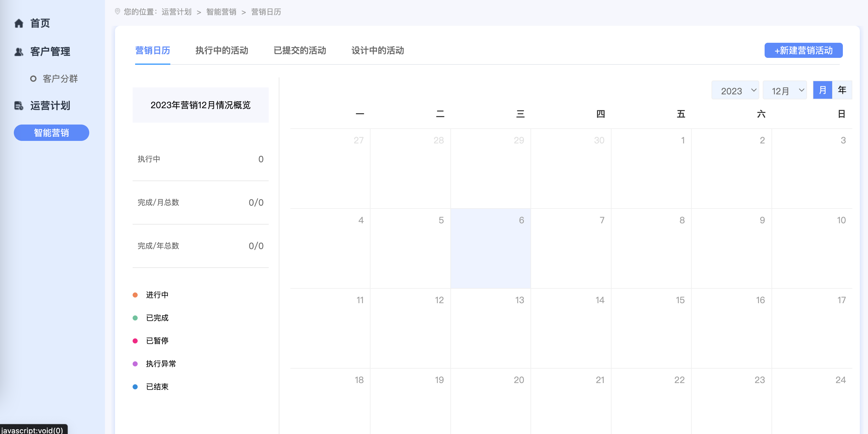The height and width of the screenshot is (434, 868).
Task: Select greyed date 27 from previous month
Action: tap(330, 169)
